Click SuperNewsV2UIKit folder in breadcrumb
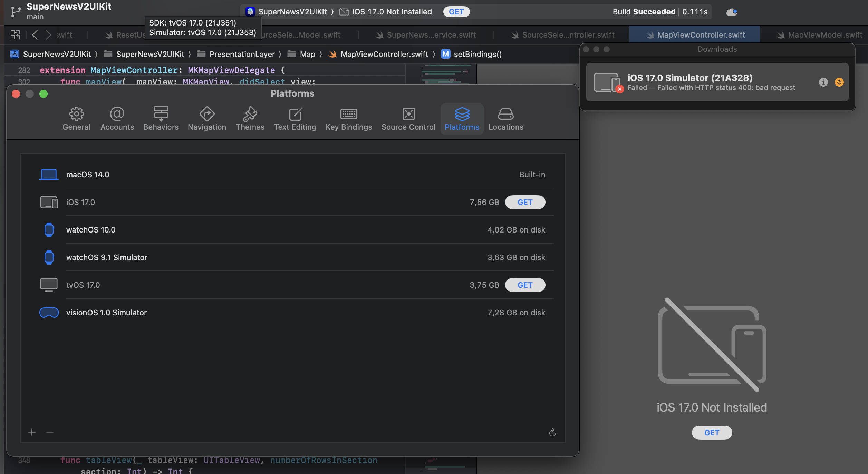The image size is (868, 474). point(144,54)
